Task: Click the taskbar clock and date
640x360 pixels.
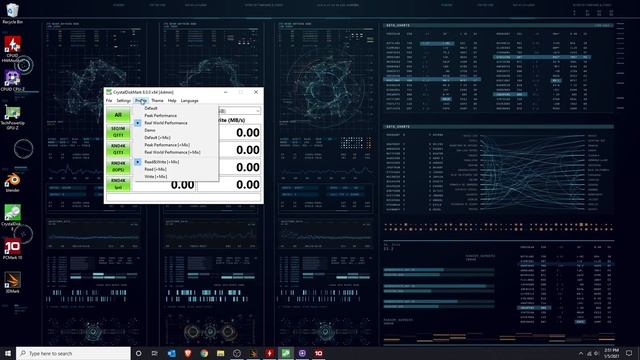Action: point(611,353)
